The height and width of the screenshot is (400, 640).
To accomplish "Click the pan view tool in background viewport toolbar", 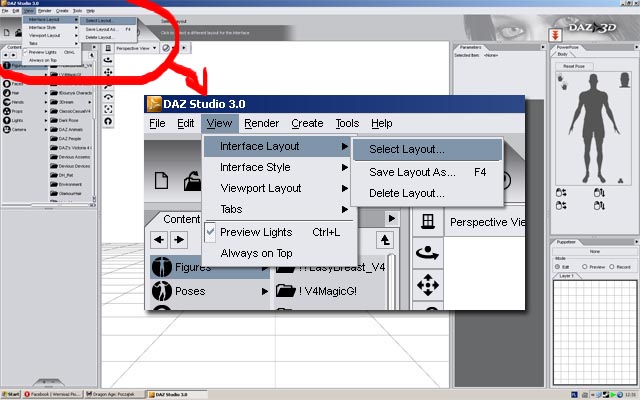I will point(108,72).
